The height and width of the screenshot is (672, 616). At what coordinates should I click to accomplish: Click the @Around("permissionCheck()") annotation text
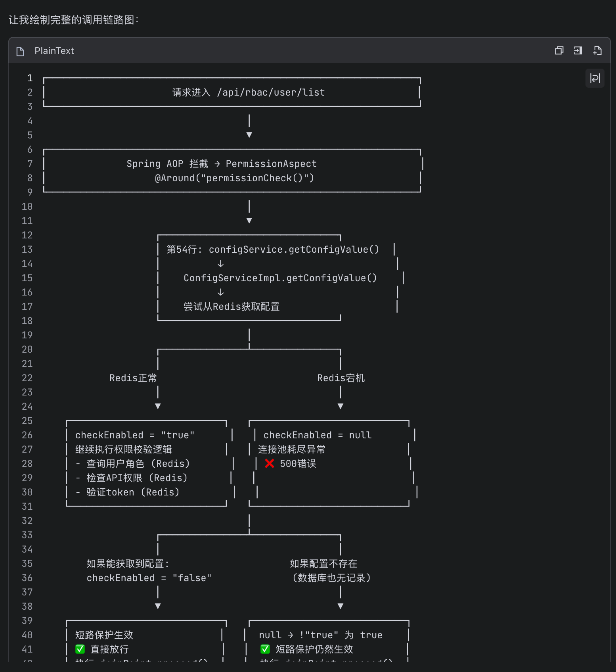[234, 178]
